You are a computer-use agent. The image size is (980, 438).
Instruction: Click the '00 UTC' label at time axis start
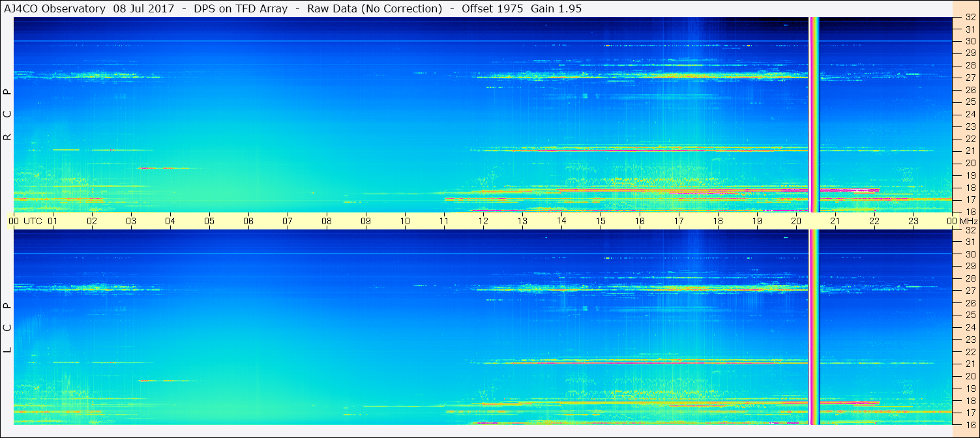(25, 221)
